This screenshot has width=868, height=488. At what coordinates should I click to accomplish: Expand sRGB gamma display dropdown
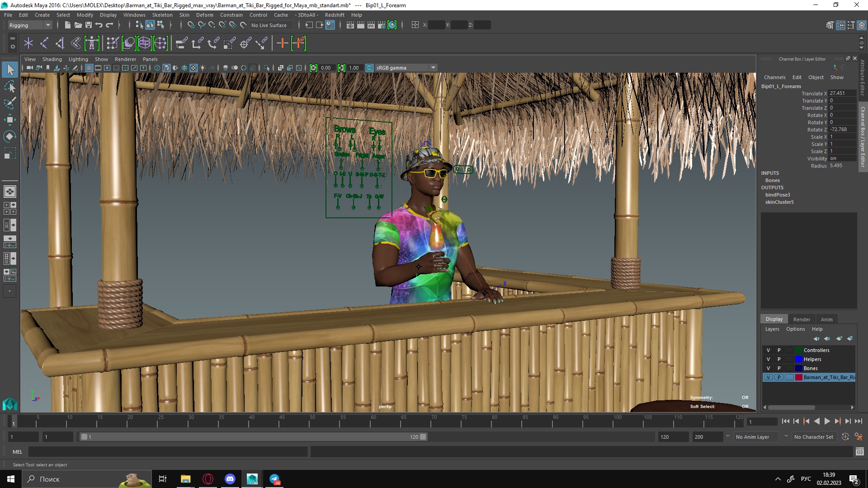click(x=433, y=67)
